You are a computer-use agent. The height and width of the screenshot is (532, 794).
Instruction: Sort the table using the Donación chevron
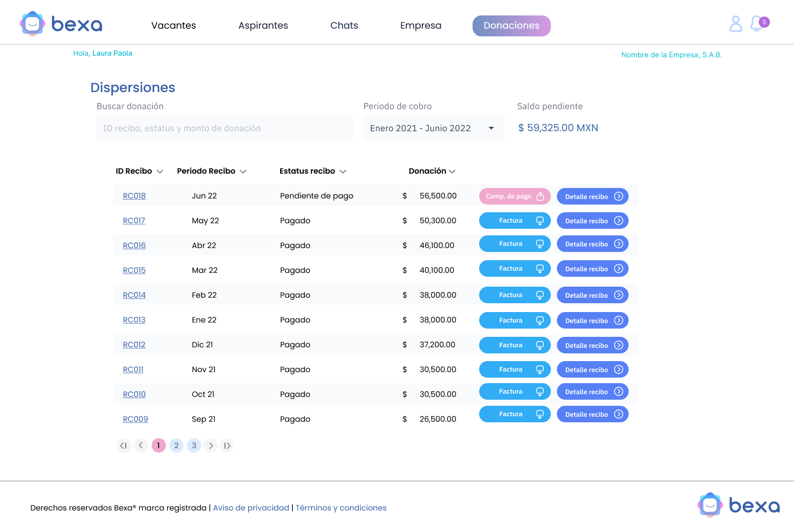coord(452,171)
